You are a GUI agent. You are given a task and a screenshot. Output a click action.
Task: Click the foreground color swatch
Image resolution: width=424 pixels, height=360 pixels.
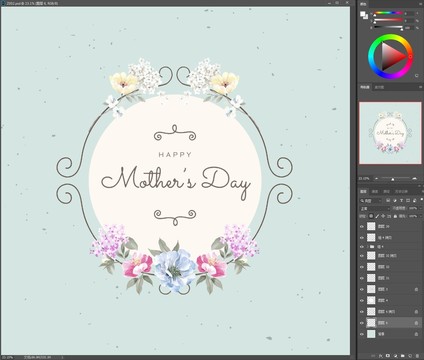coord(362,14)
